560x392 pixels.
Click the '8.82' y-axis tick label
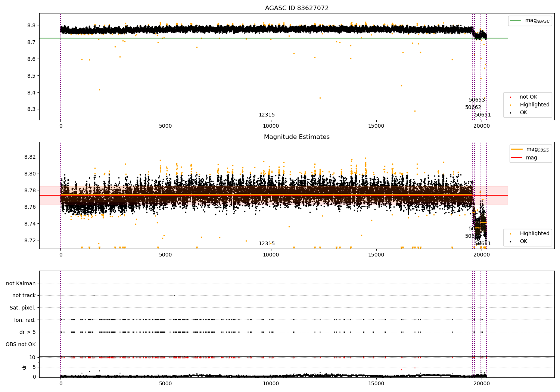(29, 157)
